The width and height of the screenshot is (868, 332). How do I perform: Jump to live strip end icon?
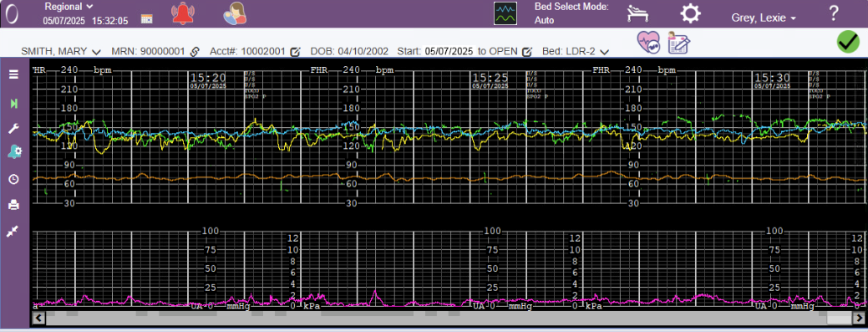tap(14, 103)
